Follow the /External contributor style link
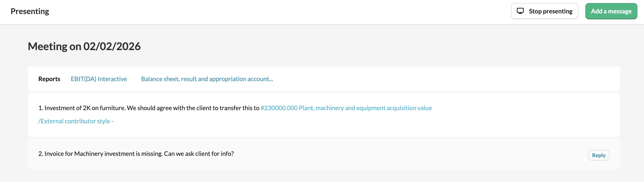The height and width of the screenshot is (182, 644). pos(76,121)
